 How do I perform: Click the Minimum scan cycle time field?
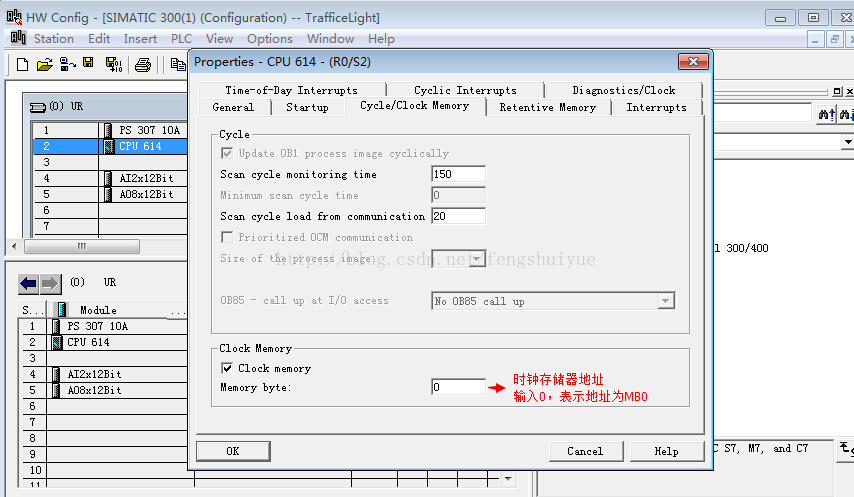pos(458,195)
